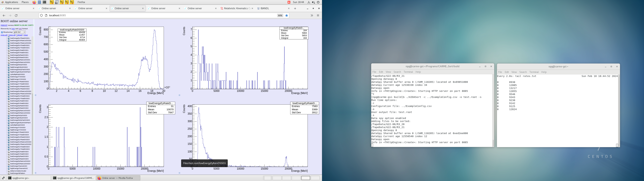Go back using browser back arrow
Viewport: 644px width, 181px height.
[4, 15]
